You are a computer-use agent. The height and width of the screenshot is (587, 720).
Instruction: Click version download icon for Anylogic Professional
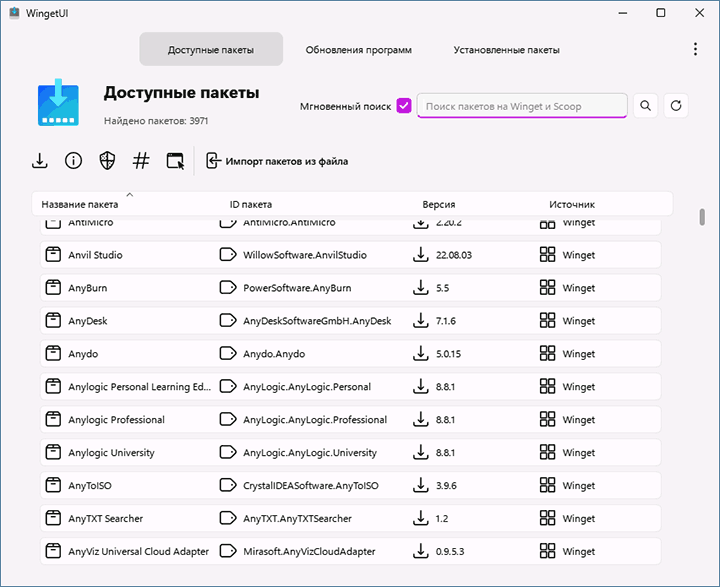click(420, 419)
